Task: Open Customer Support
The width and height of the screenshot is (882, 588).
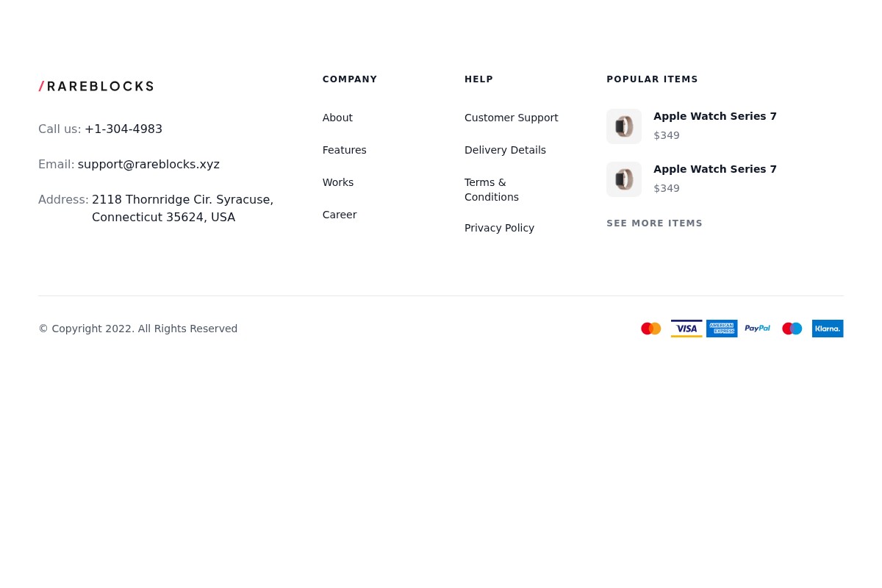Action: [511, 118]
